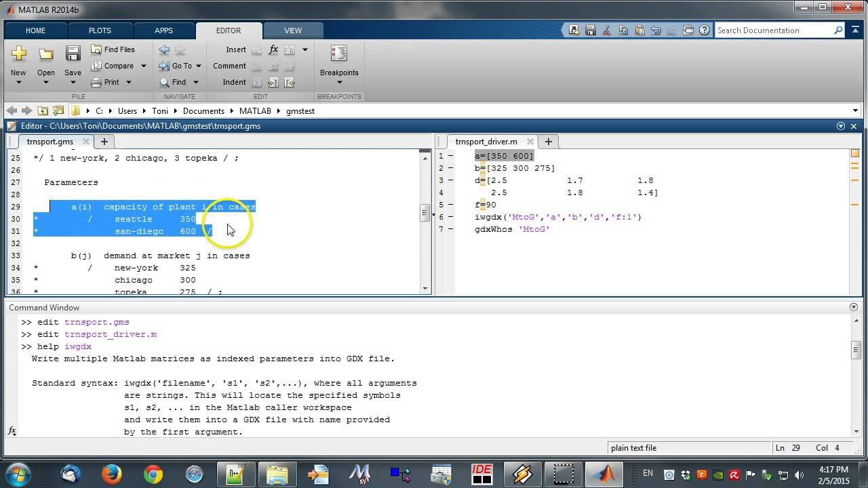Expand the Save dropdown arrow
This screenshot has height=488, width=868.
pyautogui.click(x=73, y=83)
